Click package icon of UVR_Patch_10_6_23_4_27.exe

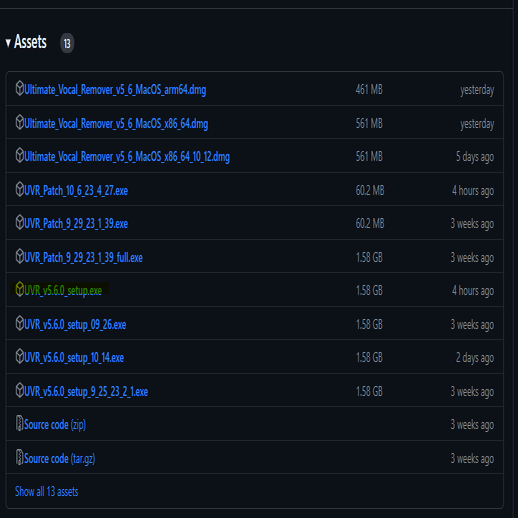(x=19, y=190)
